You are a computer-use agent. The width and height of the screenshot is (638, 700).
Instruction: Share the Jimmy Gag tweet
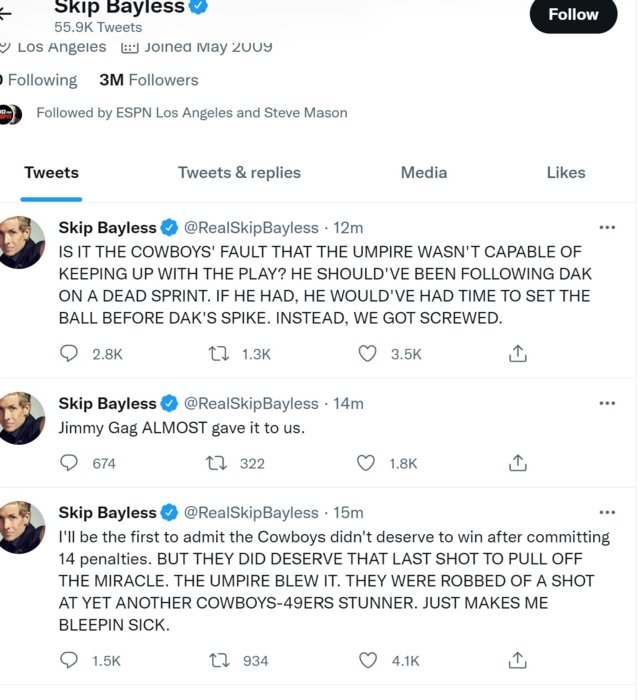coord(517,463)
